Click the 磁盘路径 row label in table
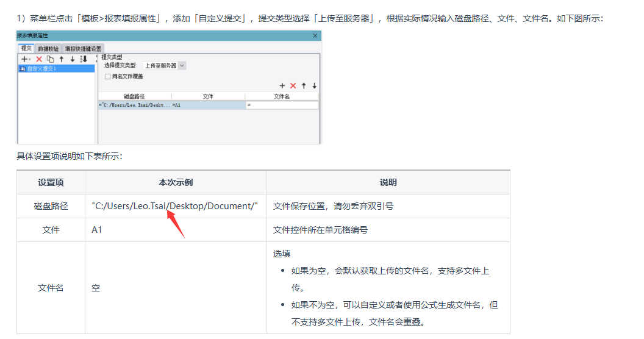 coord(51,206)
